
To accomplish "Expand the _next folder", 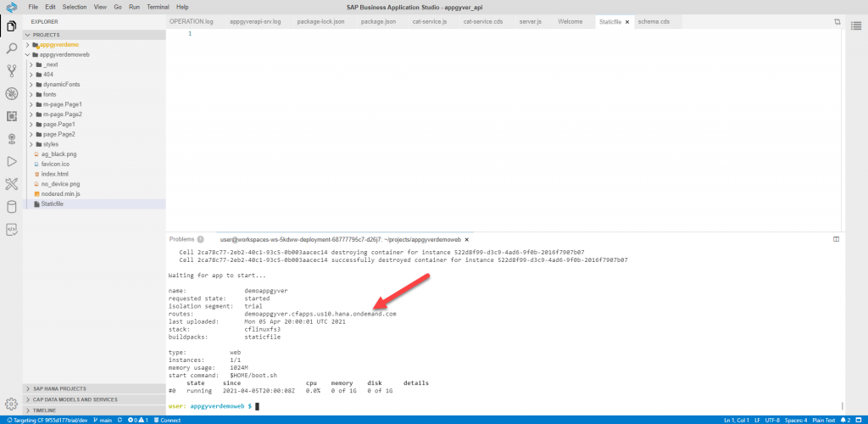I will 31,64.
